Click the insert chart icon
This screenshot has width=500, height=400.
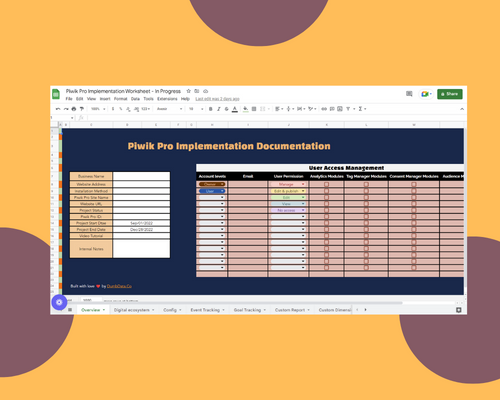pyautogui.click(x=340, y=109)
